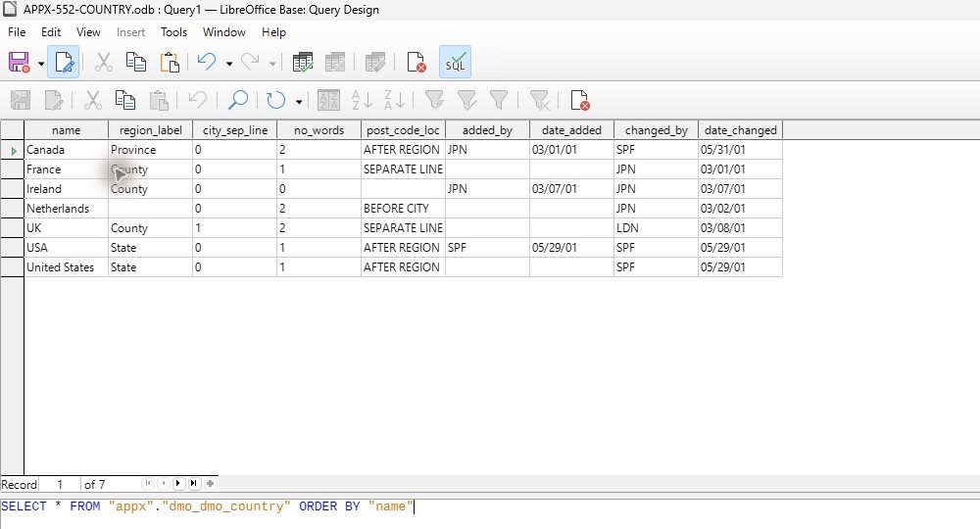Open the Help menu
This screenshot has width=980, height=529.
pyautogui.click(x=273, y=32)
